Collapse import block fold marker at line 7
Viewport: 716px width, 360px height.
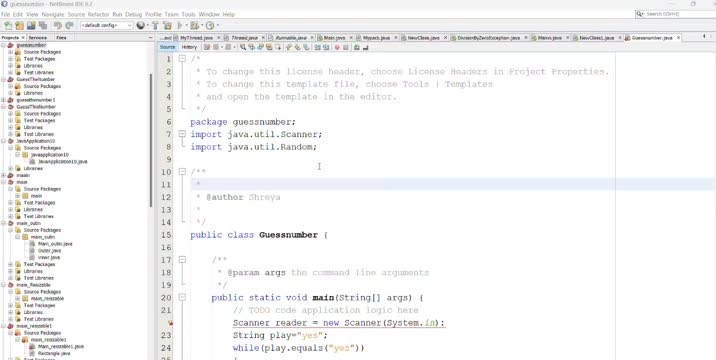pos(182,134)
